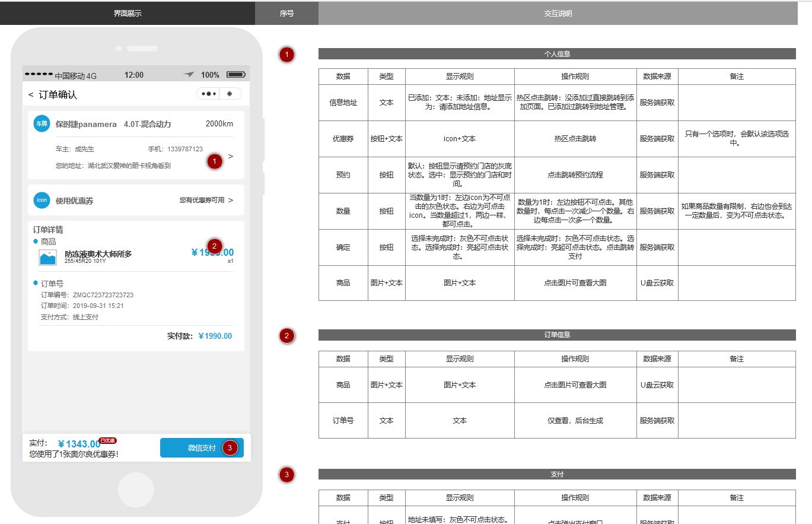Screen dimensions: 812x524
Task: Click the battery icon in the phone status bar
Action: click(235, 74)
